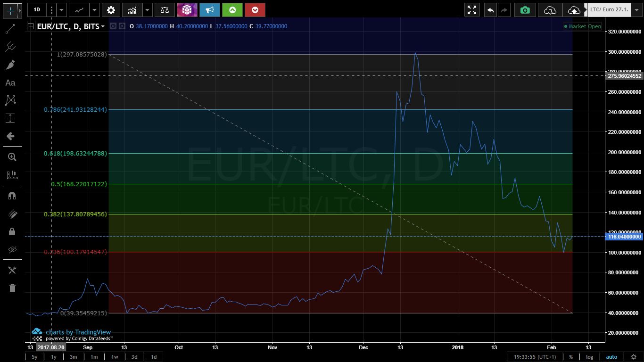Click Fib level 0.618(198.63244788) label
The width and height of the screenshot is (644, 362).
pos(75,153)
